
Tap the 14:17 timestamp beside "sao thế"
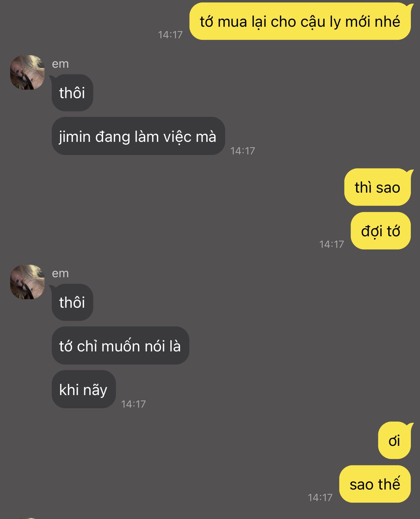(320, 497)
